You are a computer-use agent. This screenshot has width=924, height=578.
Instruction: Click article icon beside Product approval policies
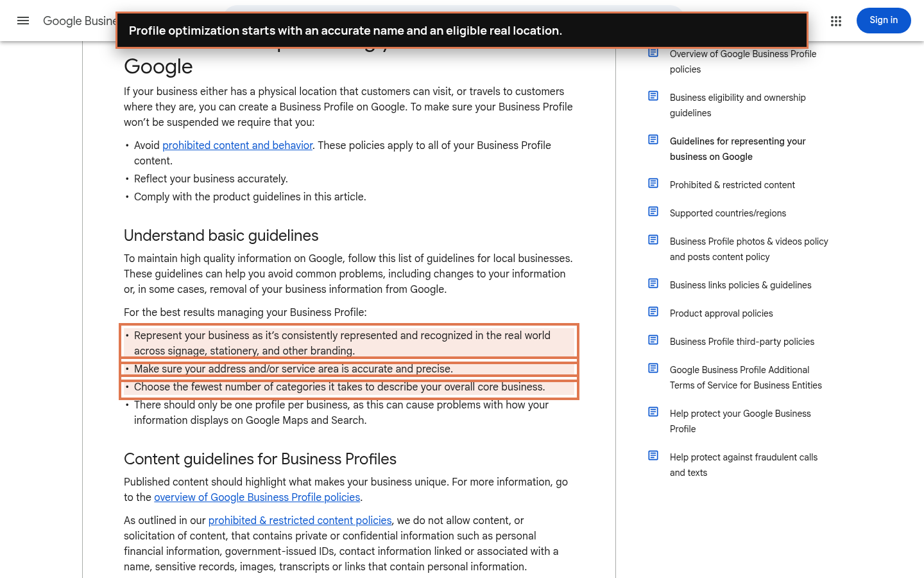click(653, 311)
